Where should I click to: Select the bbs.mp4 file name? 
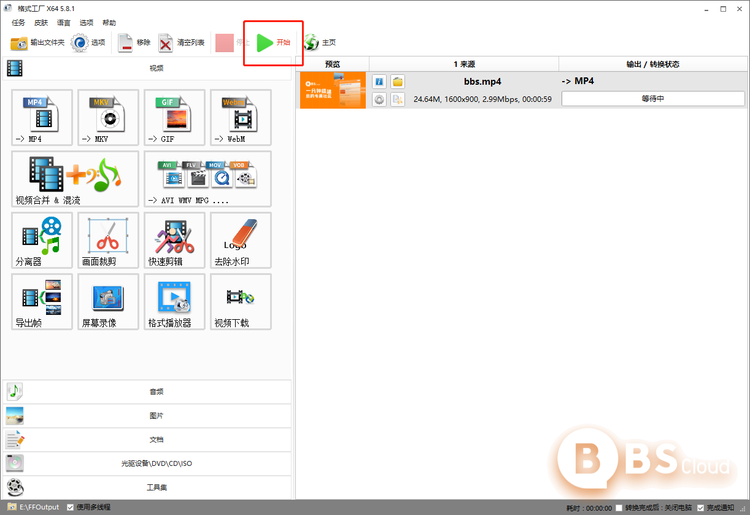pyautogui.click(x=482, y=82)
